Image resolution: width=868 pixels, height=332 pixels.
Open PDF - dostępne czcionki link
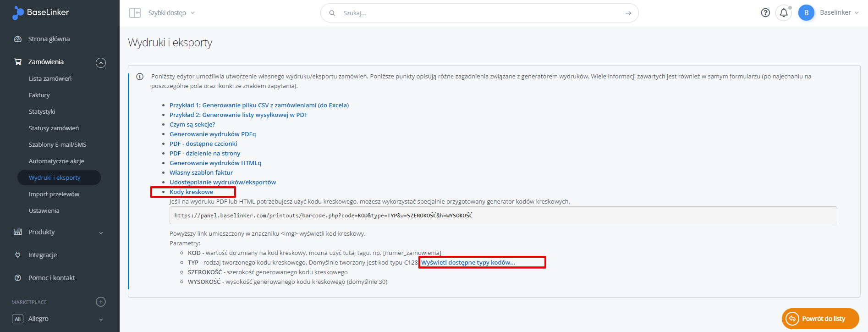tap(203, 144)
